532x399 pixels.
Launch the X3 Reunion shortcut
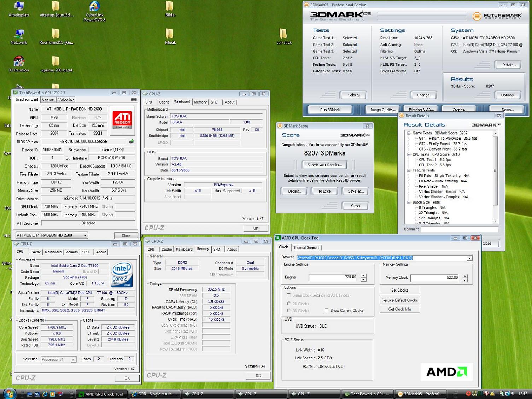coord(19,64)
